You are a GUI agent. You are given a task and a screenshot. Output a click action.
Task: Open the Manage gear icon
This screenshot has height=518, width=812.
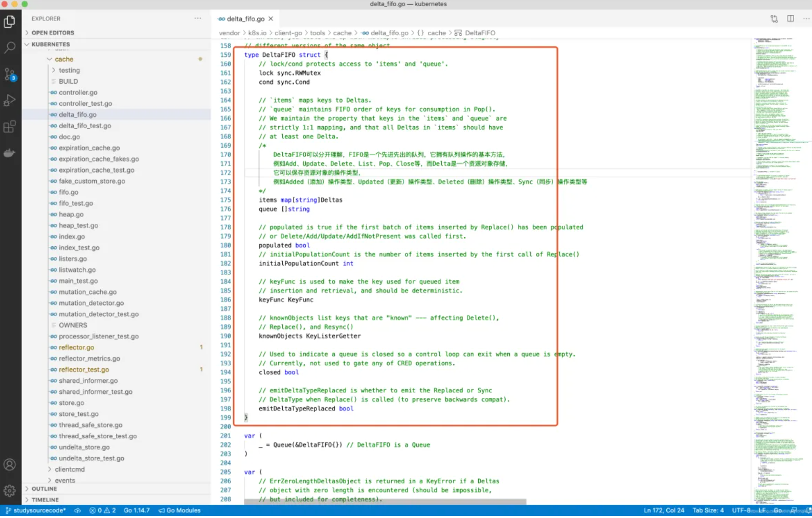tap(10, 491)
